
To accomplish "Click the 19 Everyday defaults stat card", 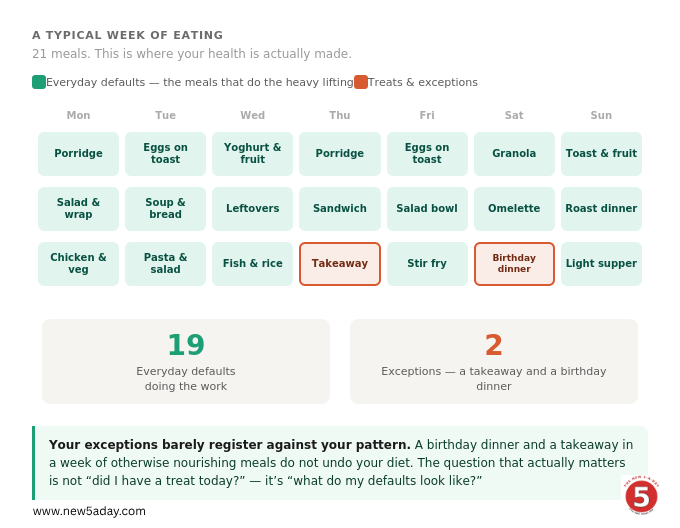I will coord(186,361).
